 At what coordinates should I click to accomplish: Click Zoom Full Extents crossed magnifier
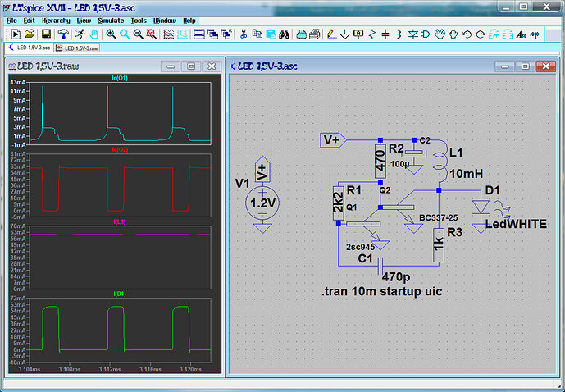click(x=152, y=34)
